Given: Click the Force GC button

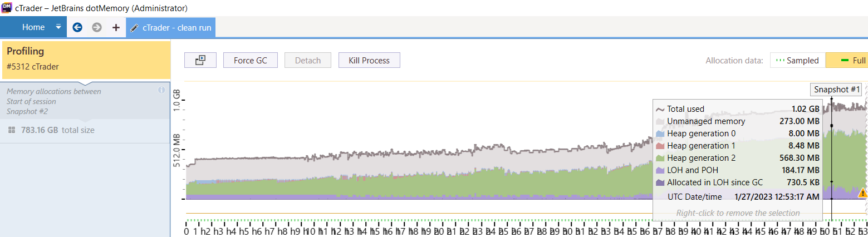Looking at the screenshot, I should point(250,60).
